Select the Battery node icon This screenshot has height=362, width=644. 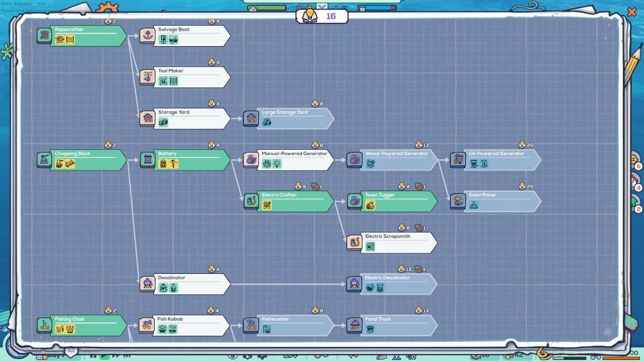tap(147, 160)
